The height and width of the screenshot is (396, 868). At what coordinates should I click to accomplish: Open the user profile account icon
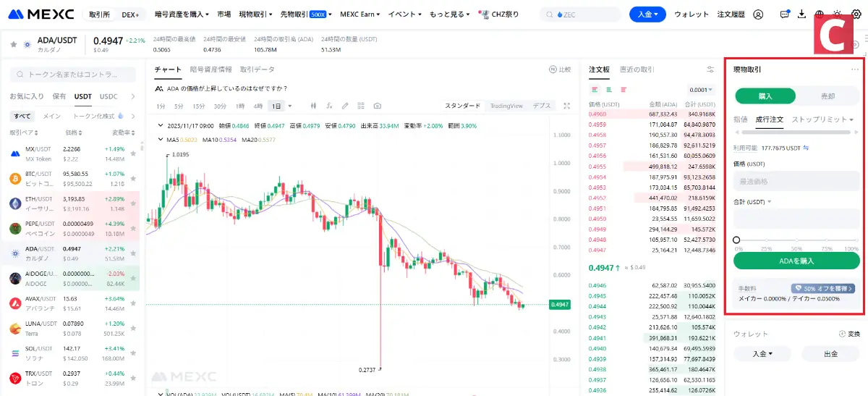tap(758, 14)
